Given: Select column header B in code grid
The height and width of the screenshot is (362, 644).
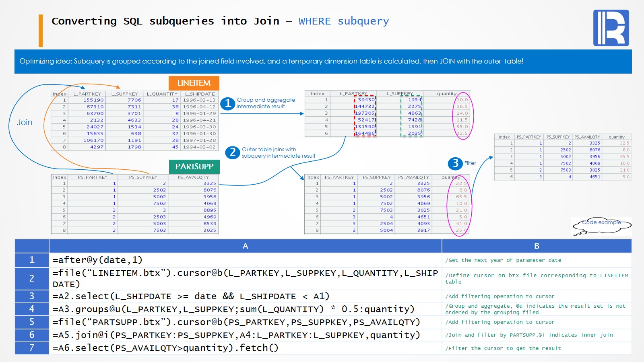Looking at the screenshot, I should [x=536, y=246].
